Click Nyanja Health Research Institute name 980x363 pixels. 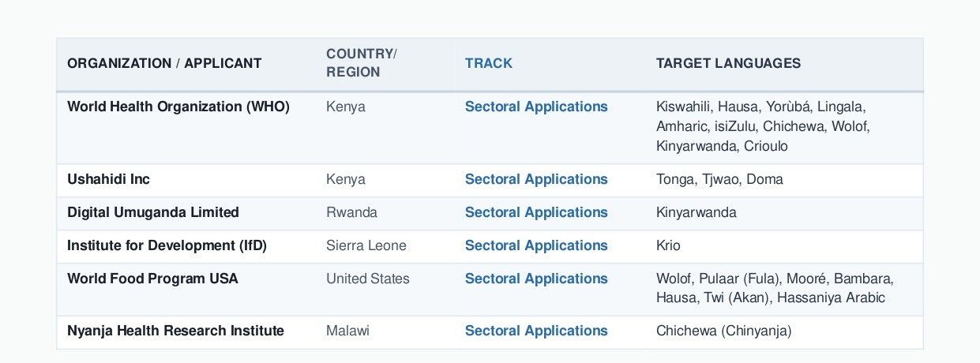click(175, 331)
